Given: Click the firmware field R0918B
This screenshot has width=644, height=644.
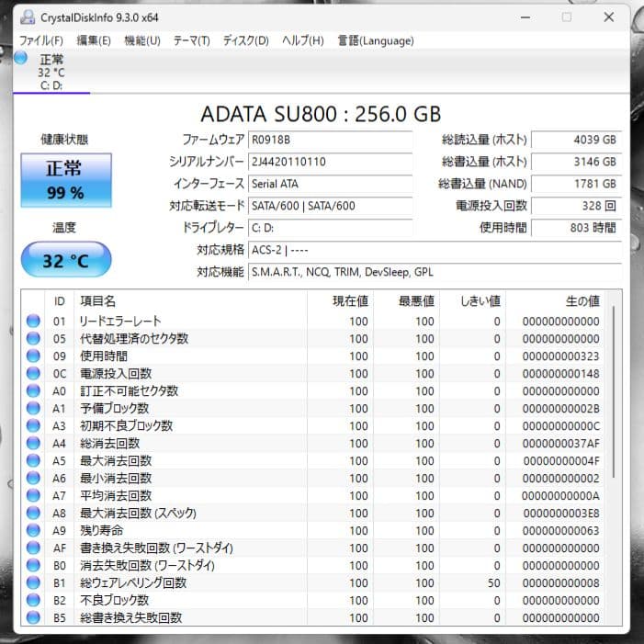Looking at the screenshot, I should [330, 140].
